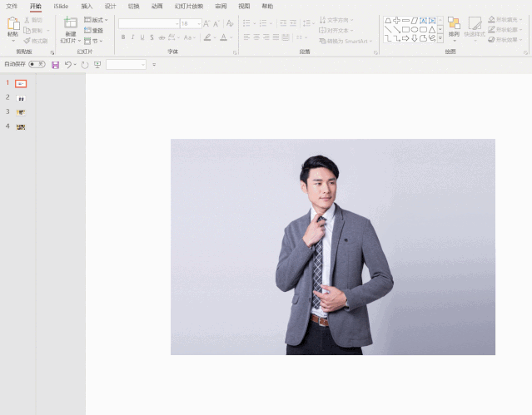The image size is (532, 415).
Task: Click the New Slide icon
Action: coord(71,23)
